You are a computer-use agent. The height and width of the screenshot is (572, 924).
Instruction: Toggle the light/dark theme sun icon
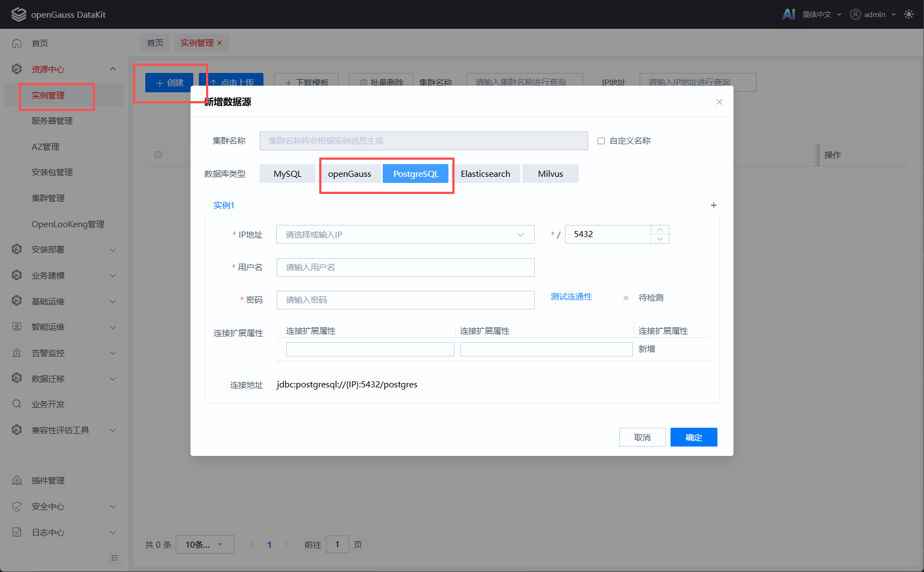[x=909, y=14]
